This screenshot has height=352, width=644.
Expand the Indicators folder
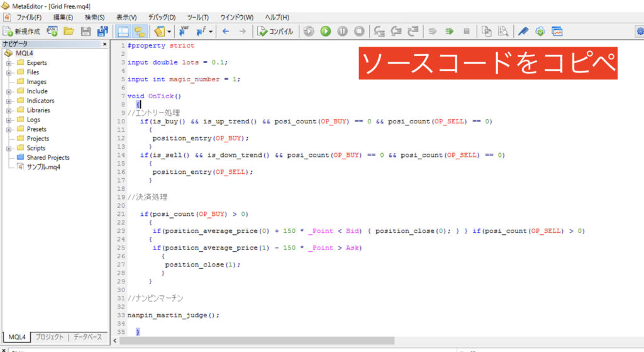click(x=9, y=101)
